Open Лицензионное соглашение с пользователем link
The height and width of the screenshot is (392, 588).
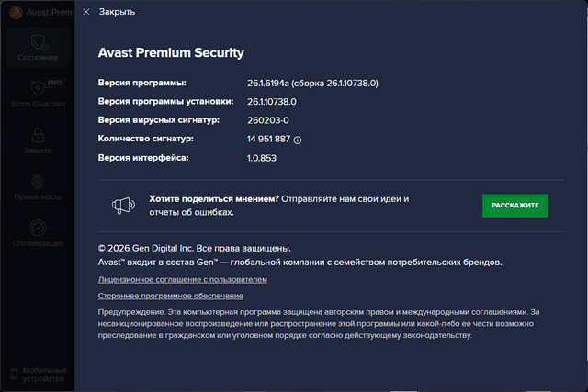tap(182, 279)
